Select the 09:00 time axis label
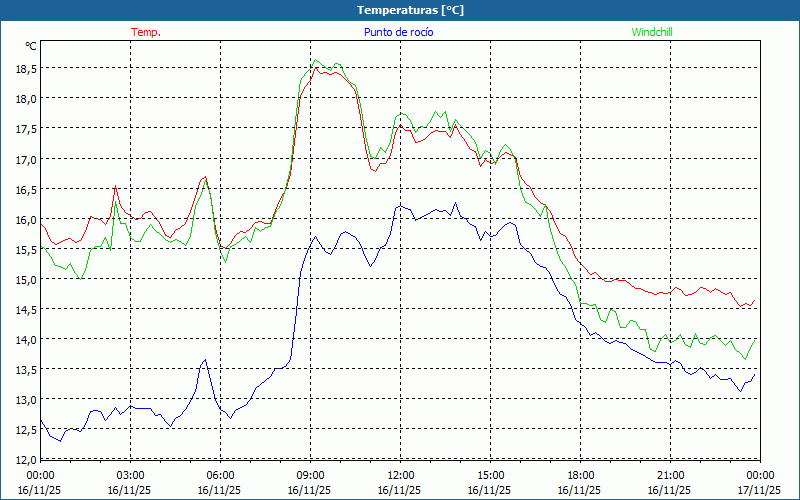This screenshot has width=800, height=500. pyautogui.click(x=310, y=475)
